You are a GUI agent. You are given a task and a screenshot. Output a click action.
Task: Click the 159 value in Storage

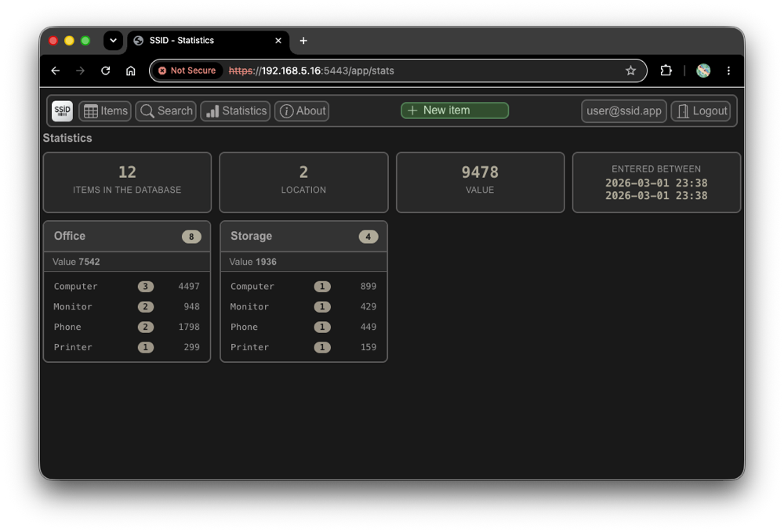(x=368, y=347)
